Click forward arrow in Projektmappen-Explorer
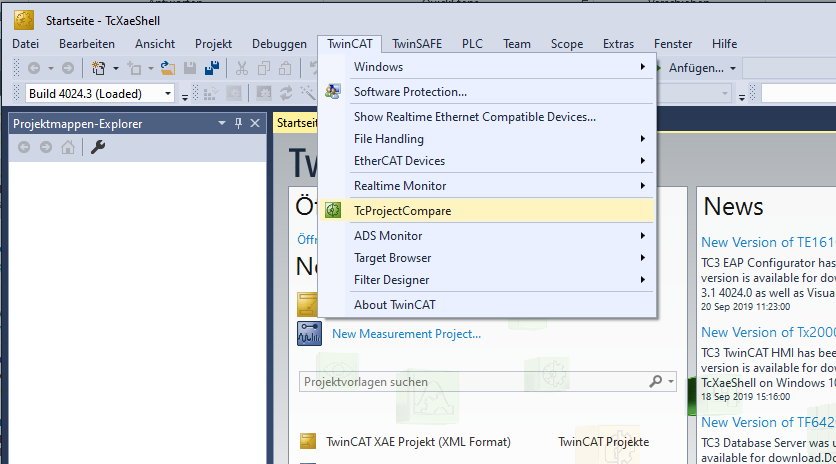Image resolution: width=836 pixels, height=464 pixels. [x=46, y=147]
